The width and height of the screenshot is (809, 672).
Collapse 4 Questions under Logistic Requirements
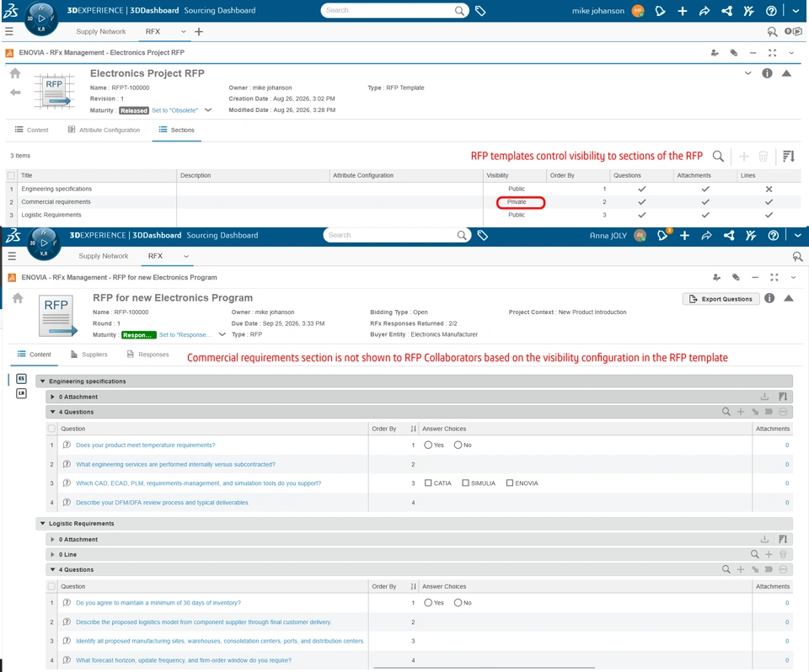tap(52, 569)
